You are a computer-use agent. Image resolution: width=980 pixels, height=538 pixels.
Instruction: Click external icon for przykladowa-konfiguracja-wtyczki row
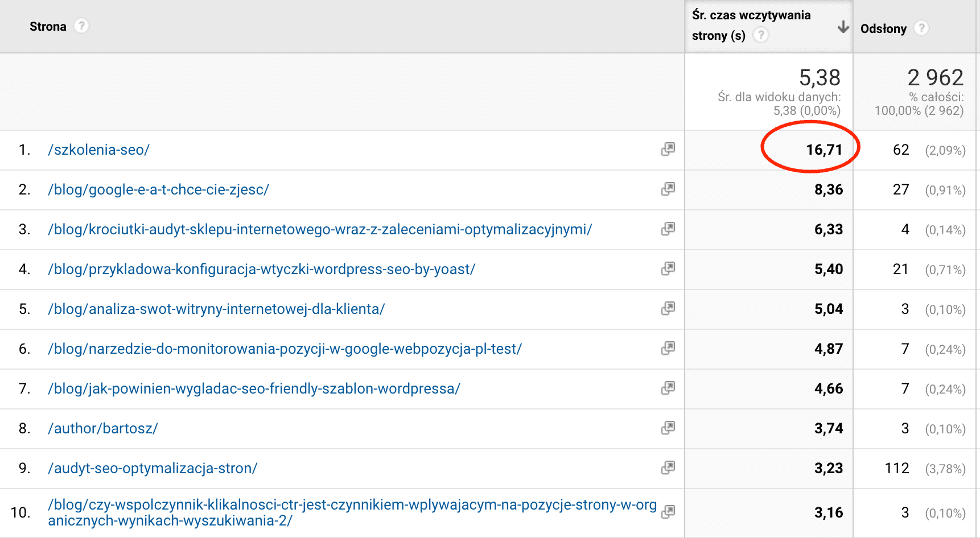tap(668, 269)
